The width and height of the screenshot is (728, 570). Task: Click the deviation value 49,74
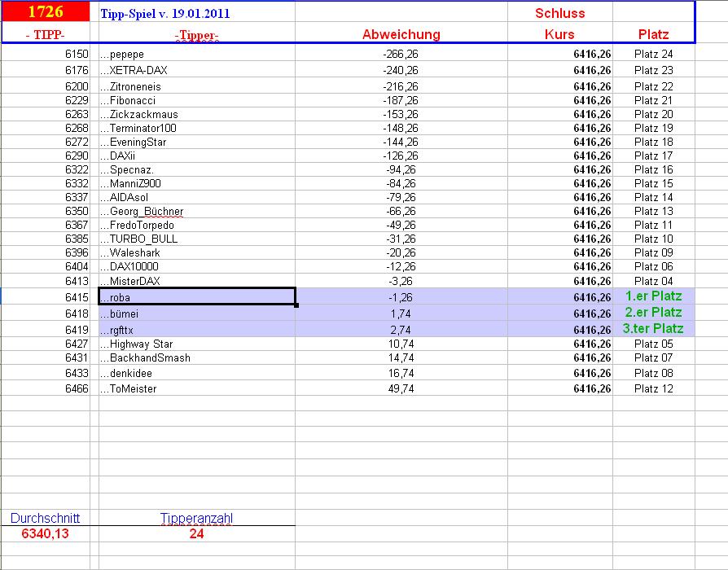click(x=401, y=388)
